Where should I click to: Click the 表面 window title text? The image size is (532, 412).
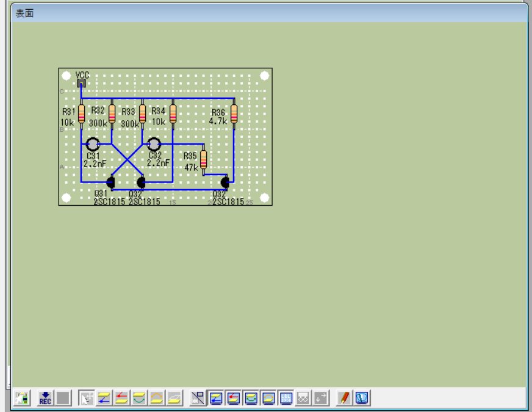[24, 13]
